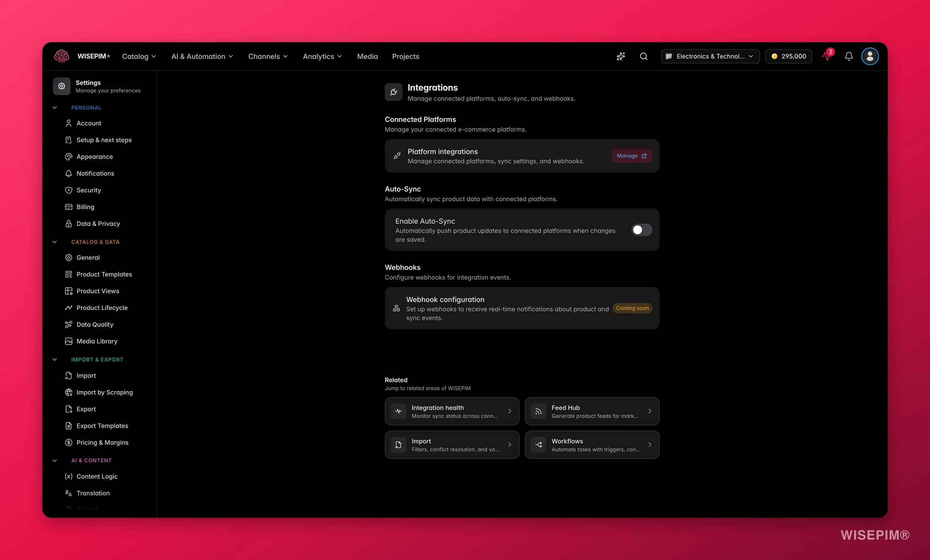Open the user avatar profile menu
The image size is (930, 560).
870,56
